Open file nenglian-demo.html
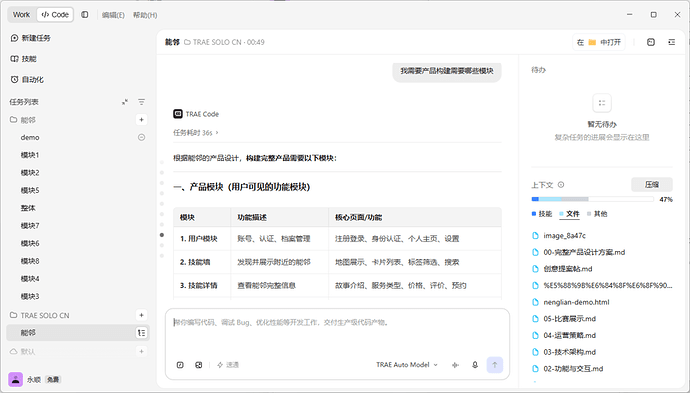The image size is (690, 393). click(576, 302)
